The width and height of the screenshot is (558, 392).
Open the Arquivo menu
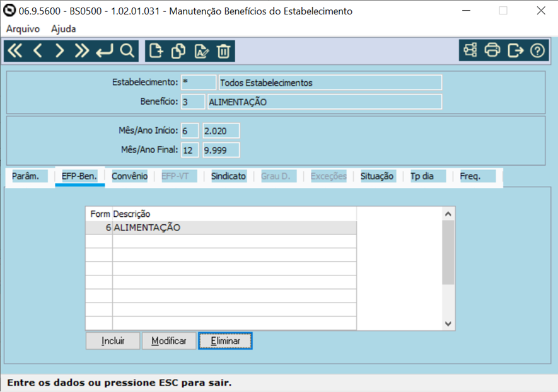pyautogui.click(x=23, y=29)
